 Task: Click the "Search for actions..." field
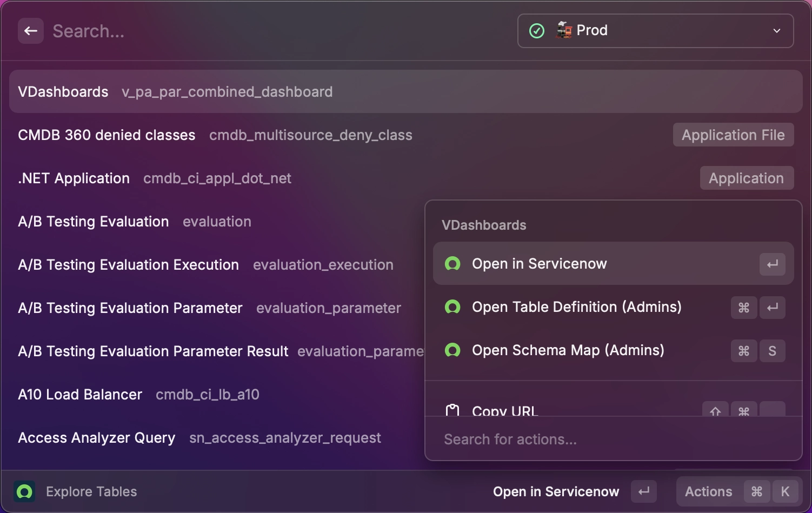pyautogui.click(x=510, y=439)
